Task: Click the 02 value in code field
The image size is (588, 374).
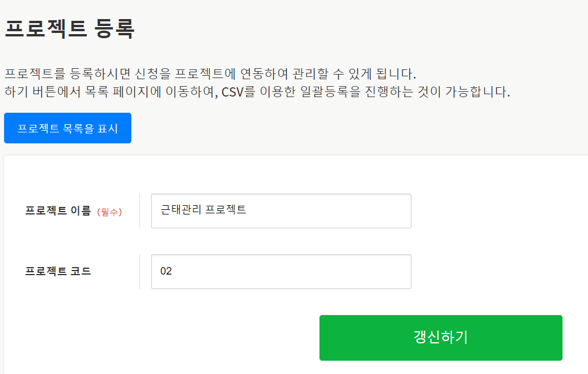Action: (x=166, y=271)
